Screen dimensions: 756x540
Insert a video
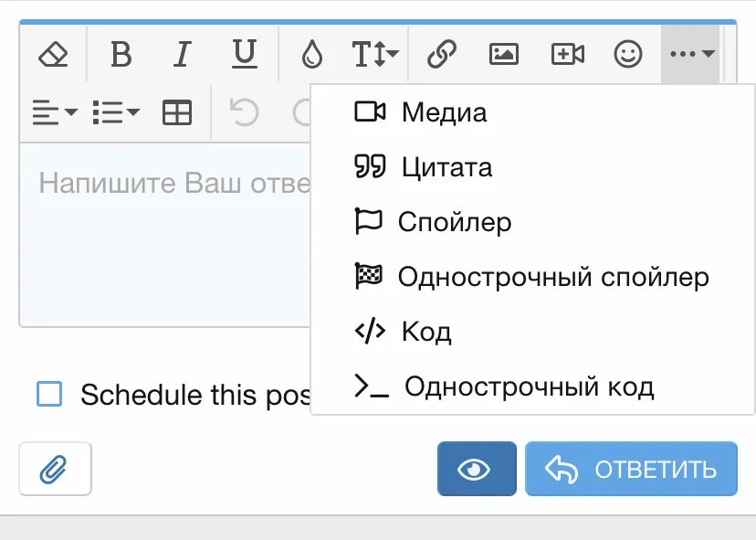coord(566,54)
